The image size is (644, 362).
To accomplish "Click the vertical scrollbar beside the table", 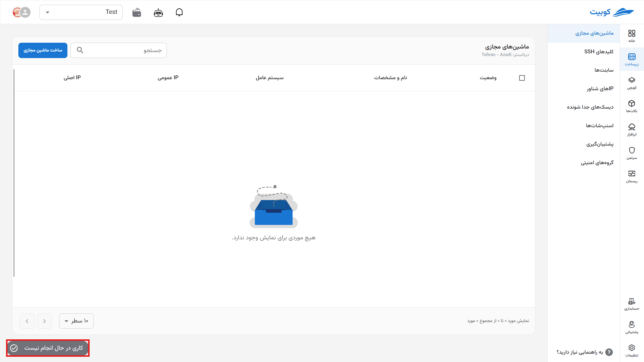I will (x=14, y=173).
